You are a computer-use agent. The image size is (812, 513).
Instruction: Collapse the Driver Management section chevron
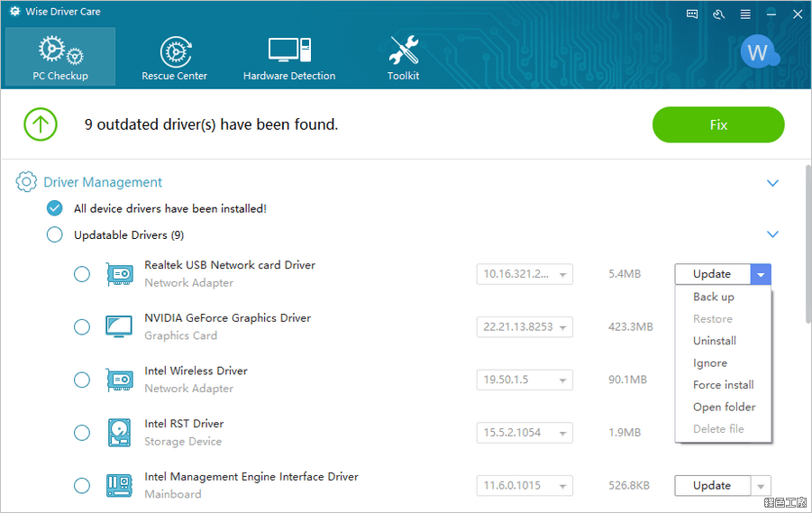(x=772, y=183)
